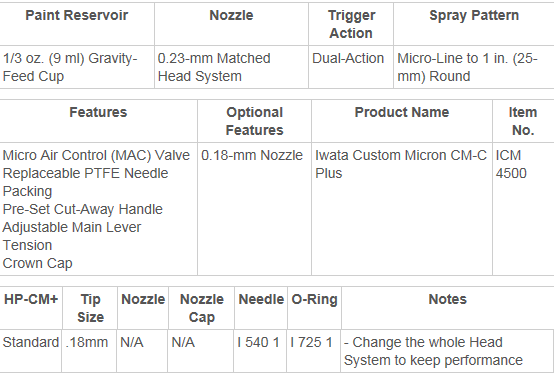Select the ICM 4500 item number

[511, 164]
